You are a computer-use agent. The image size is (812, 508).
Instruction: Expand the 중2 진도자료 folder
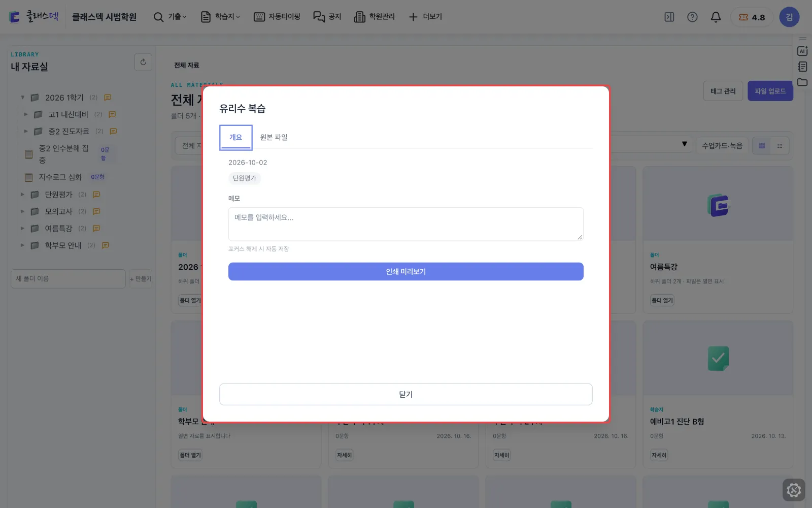26,131
